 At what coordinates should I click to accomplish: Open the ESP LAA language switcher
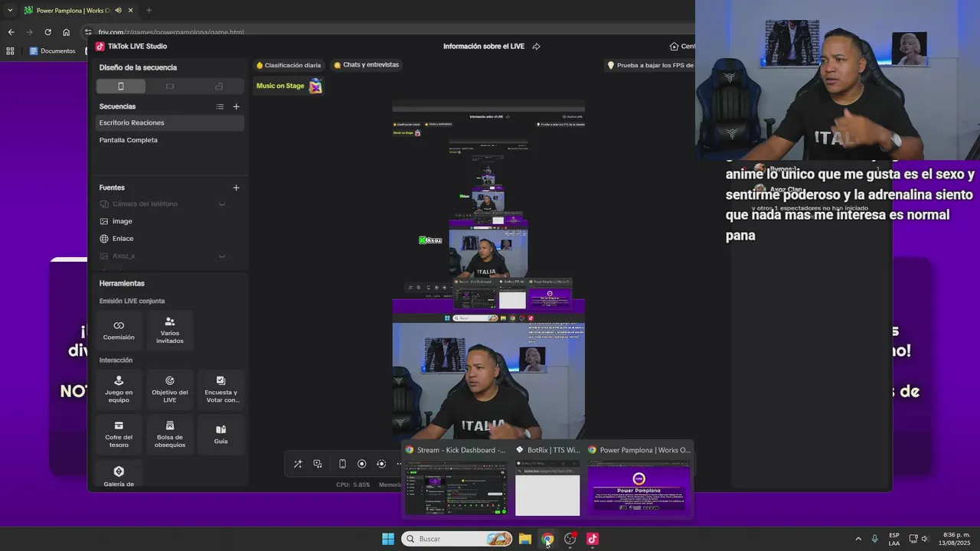(894, 539)
